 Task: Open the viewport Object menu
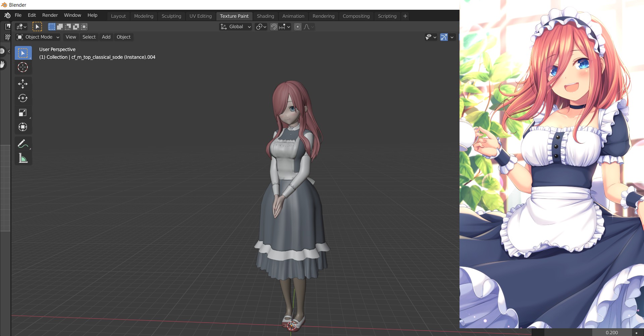click(123, 37)
